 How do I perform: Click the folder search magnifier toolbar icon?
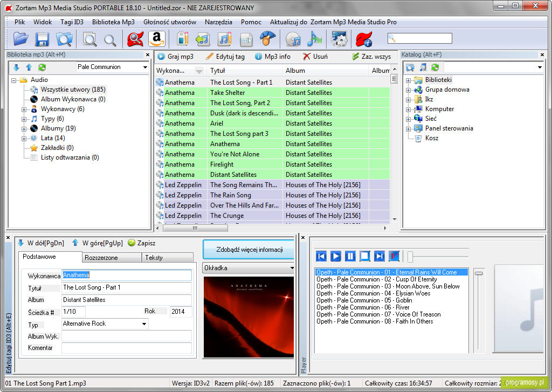click(64, 39)
